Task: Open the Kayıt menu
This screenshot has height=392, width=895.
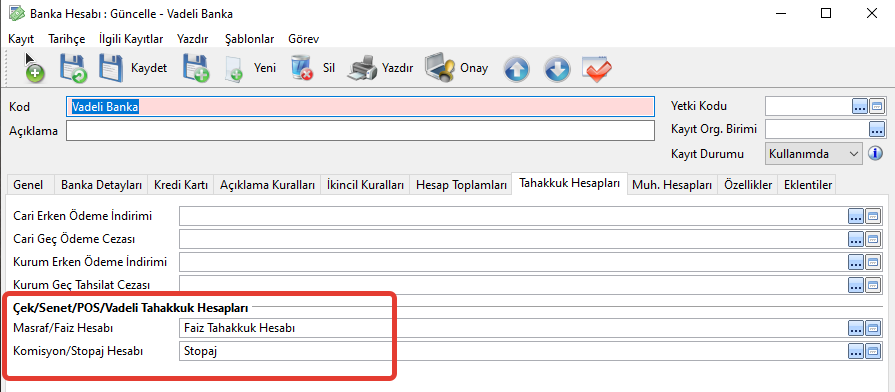Action: pos(21,39)
